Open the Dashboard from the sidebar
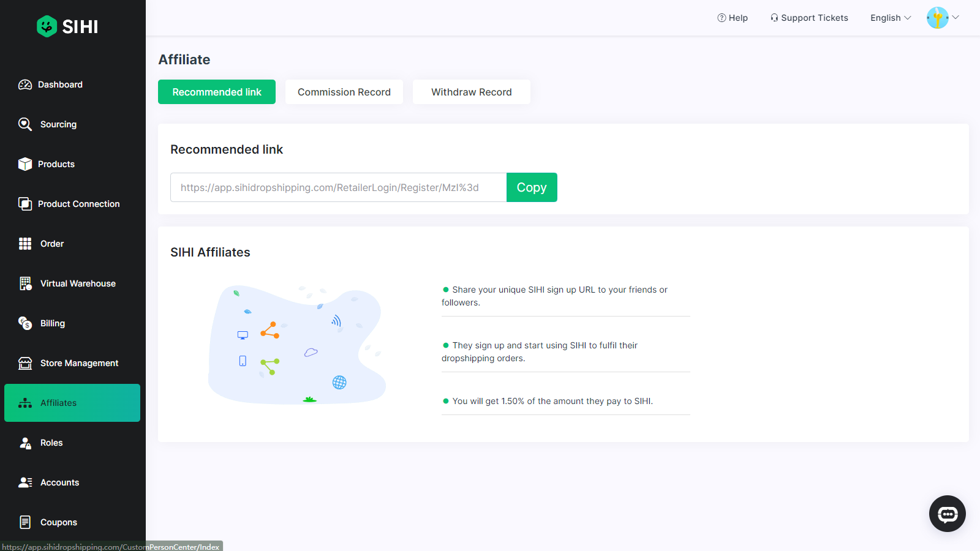The height and width of the screenshot is (551, 980). click(59, 84)
